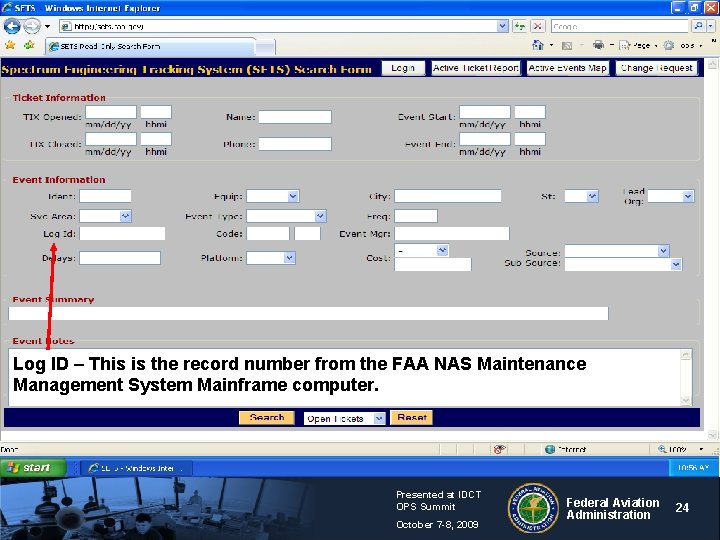Click the Refresh icon beside address bar
The height and width of the screenshot is (540, 720).
(x=520, y=26)
